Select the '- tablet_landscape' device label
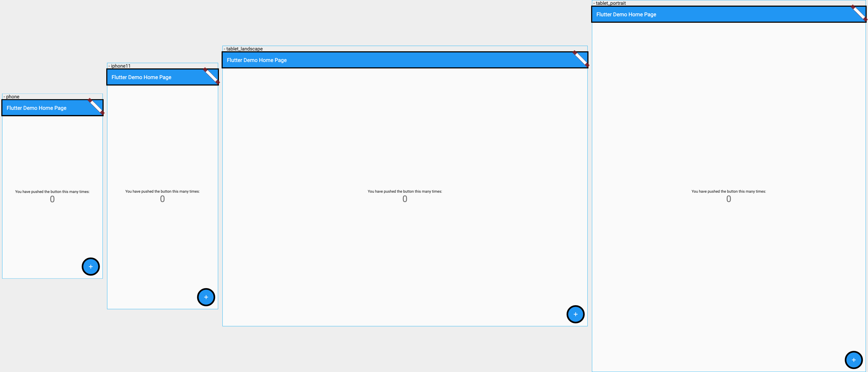 coord(243,49)
